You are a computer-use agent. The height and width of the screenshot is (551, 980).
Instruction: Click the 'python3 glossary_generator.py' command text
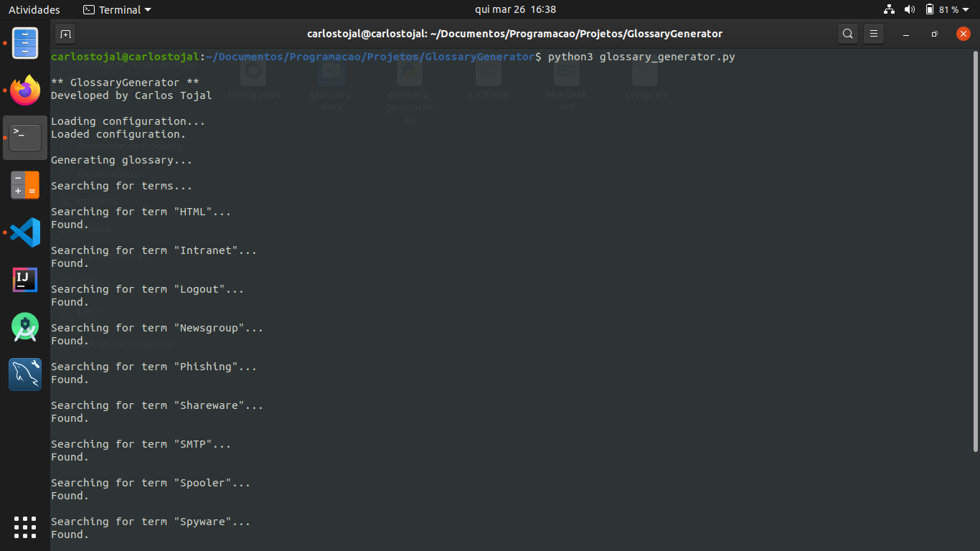pyautogui.click(x=641, y=57)
